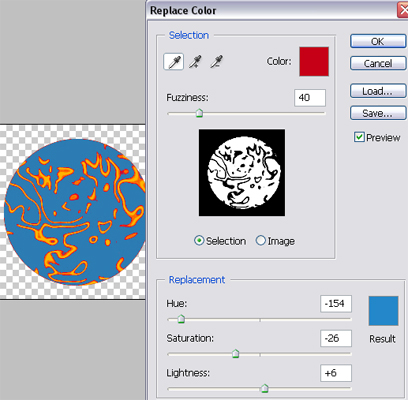The height and width of the screenshot is (400, 408).
Task: Click the blue Result color swatch
Action: 383,311
